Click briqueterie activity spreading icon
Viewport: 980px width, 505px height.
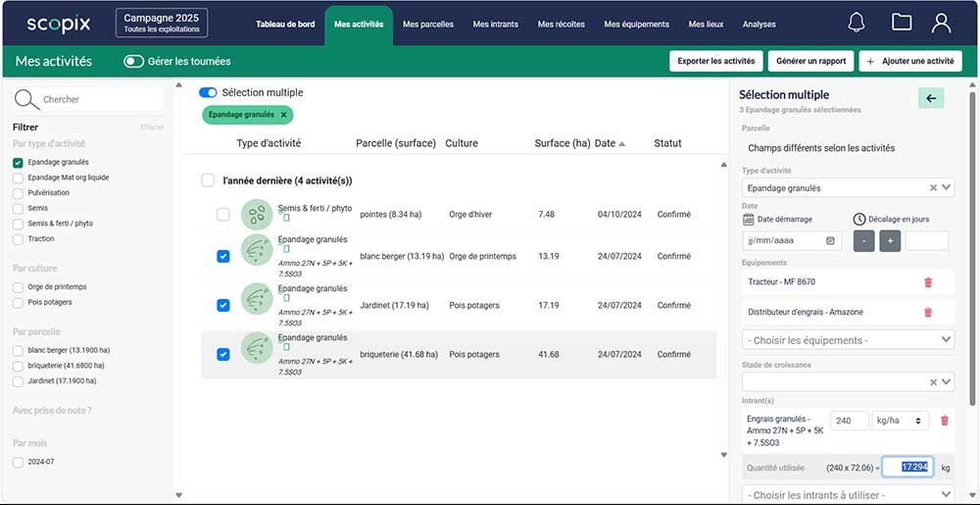point(257,348)
